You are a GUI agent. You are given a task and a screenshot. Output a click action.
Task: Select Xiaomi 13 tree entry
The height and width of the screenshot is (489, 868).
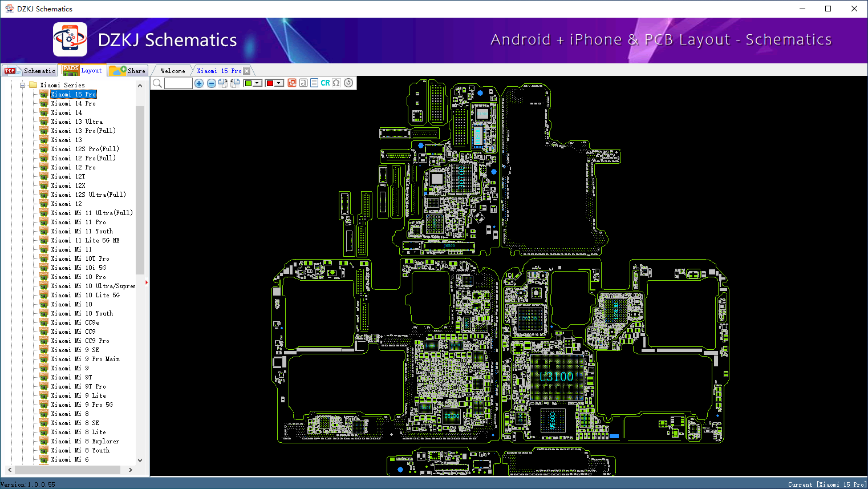tap(66, 140)
